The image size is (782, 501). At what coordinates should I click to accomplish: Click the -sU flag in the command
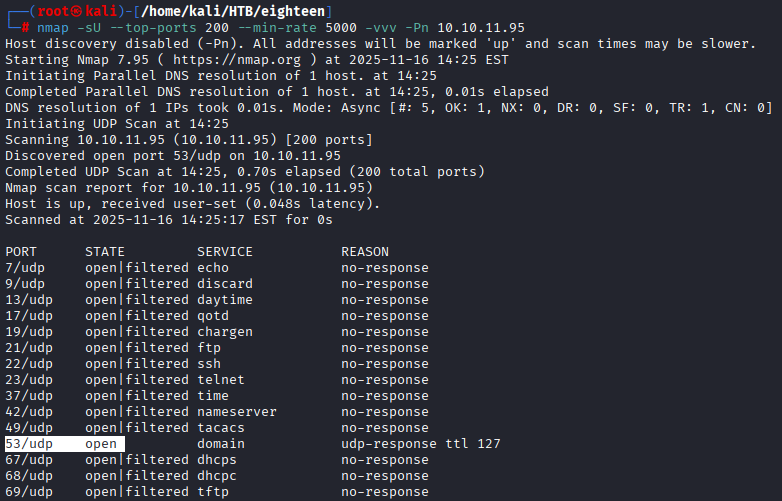click(81, 28)
